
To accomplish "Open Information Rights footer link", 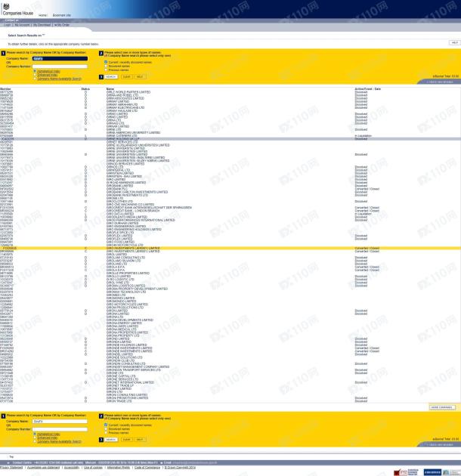I will [119, 468].
